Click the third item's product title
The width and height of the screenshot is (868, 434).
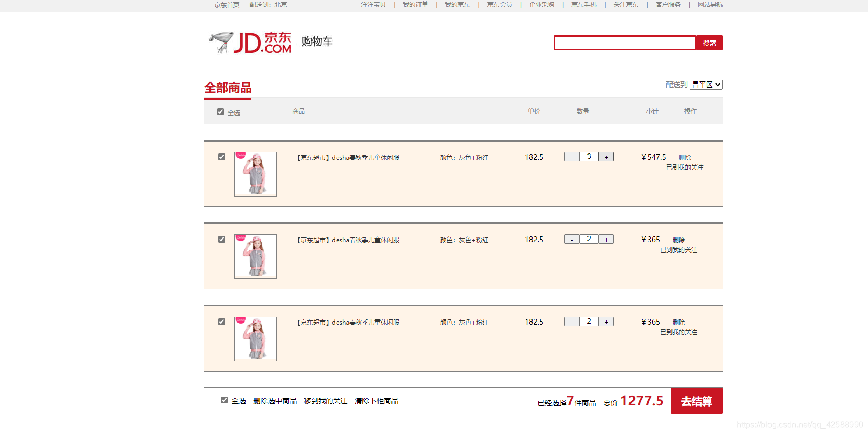pos(348,323)
